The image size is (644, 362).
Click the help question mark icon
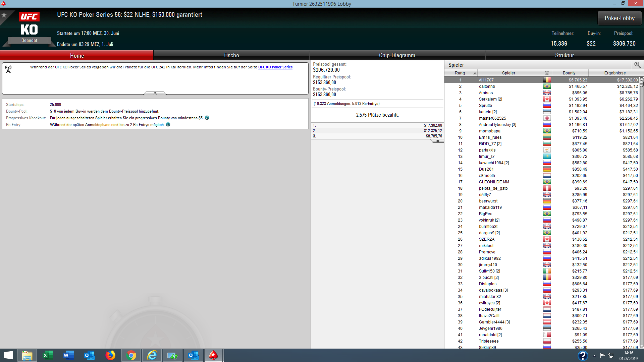coord(583,355)
